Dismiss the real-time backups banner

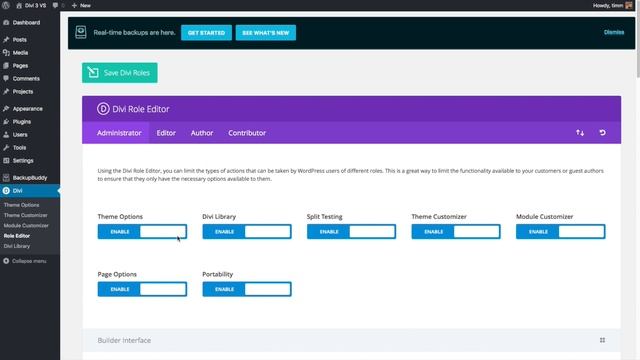pyautogui.click(x=614, y=32)
